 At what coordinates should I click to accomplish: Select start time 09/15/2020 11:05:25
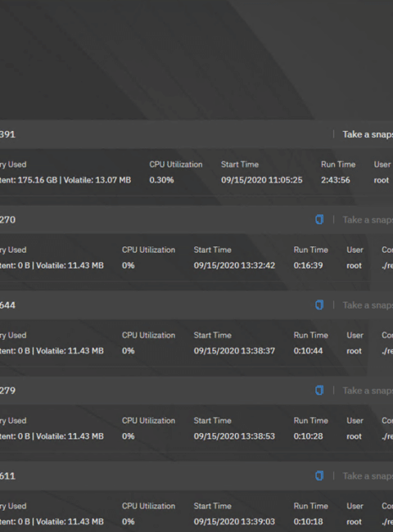click(262, 180)
